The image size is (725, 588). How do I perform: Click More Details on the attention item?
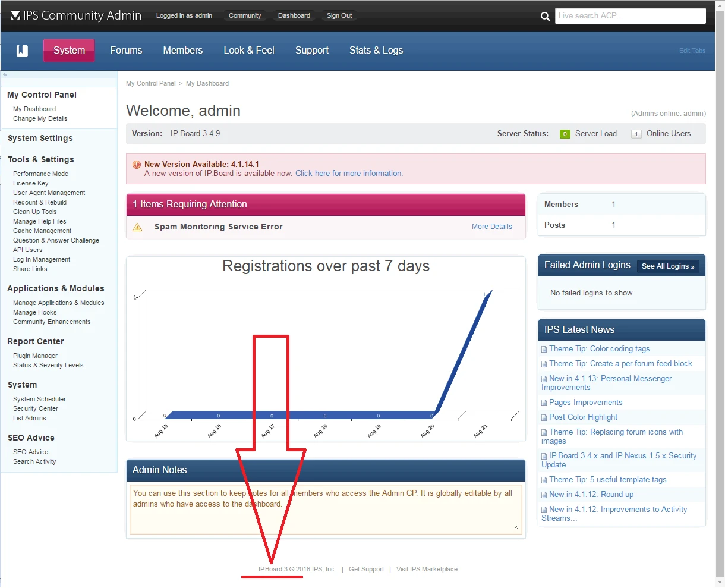(x=491, y=227)
